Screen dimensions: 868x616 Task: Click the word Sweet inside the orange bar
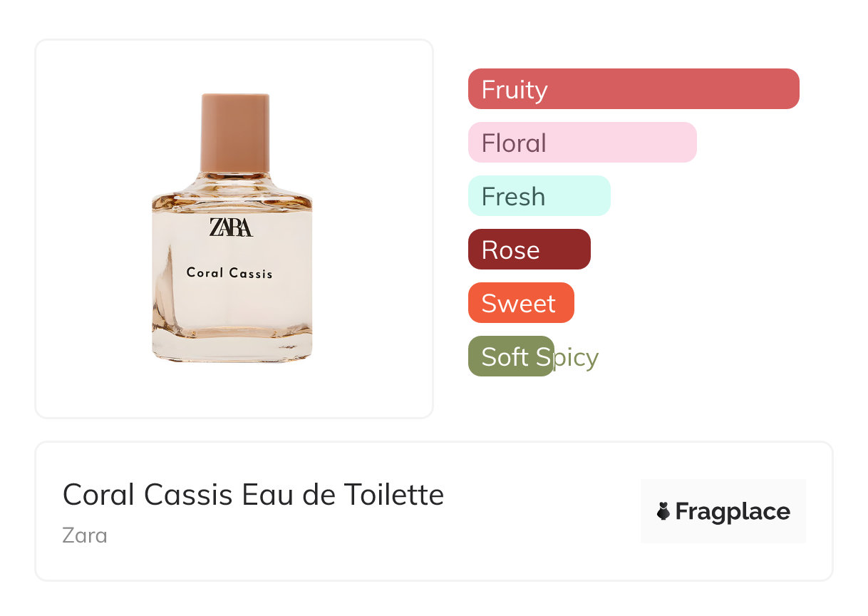(x=518, y=304)
